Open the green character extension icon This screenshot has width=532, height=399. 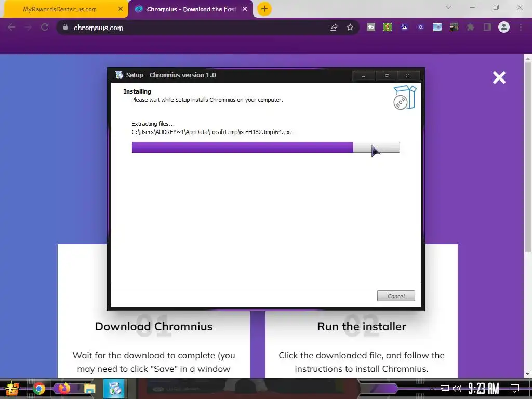pyautogui.click(x=388, y=27)
